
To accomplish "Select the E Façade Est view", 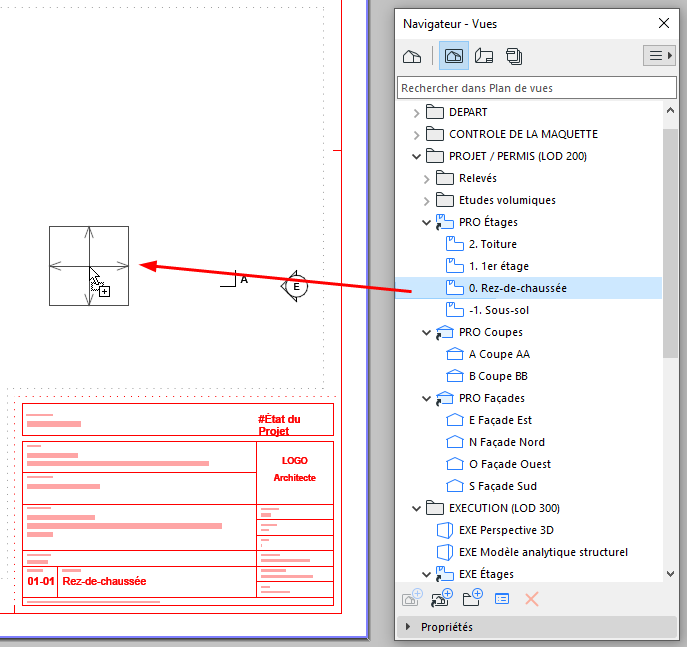I will click(500, 420).
